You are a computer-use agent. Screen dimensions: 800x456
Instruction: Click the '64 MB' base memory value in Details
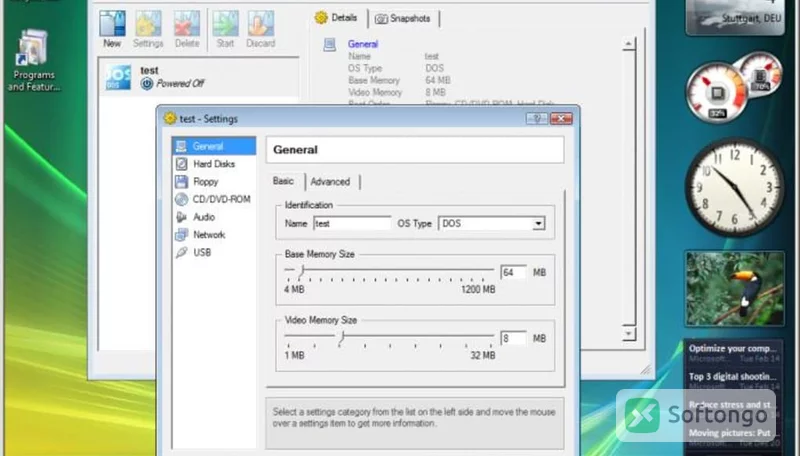point(438,81)
